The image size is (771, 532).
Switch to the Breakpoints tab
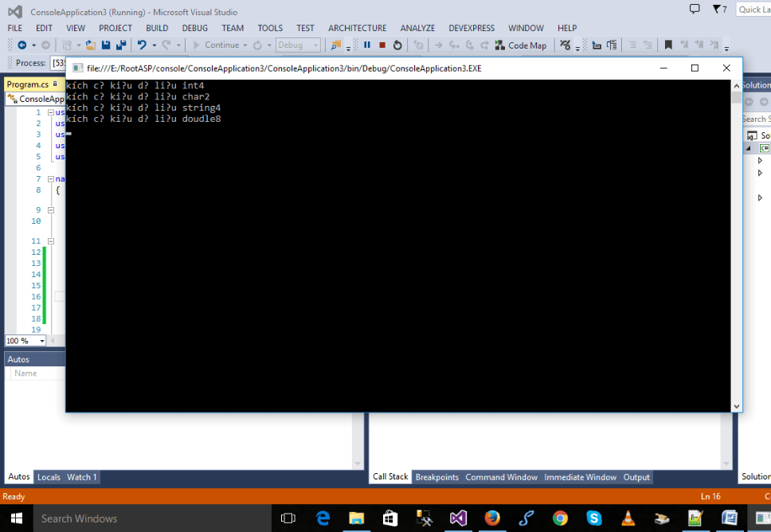pos(437,477)
